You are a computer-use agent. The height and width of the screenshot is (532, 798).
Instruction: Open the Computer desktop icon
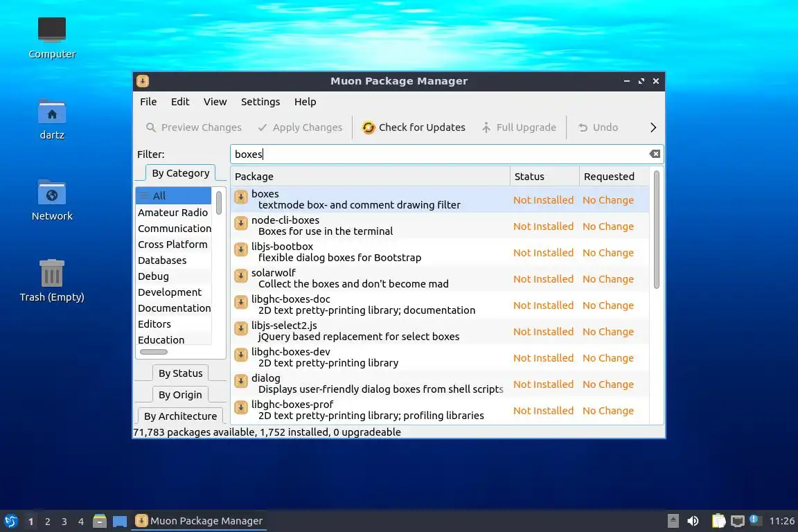point(52,30)
